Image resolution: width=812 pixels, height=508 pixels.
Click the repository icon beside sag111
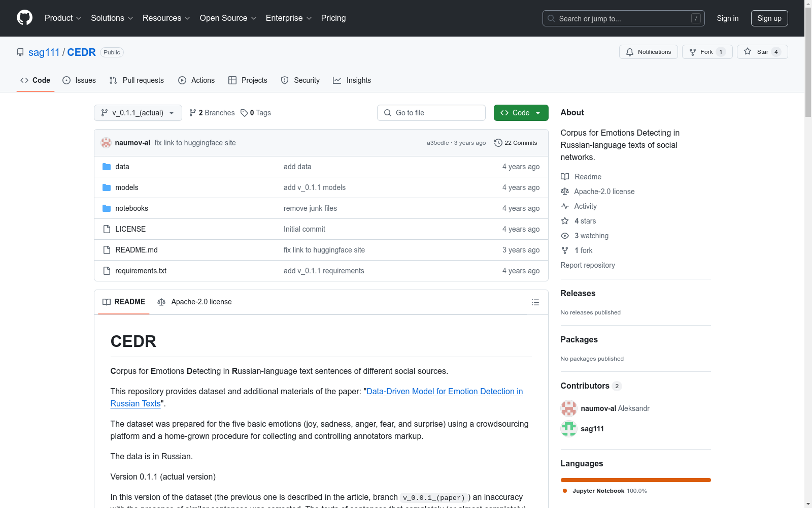(x=20, y=52)
